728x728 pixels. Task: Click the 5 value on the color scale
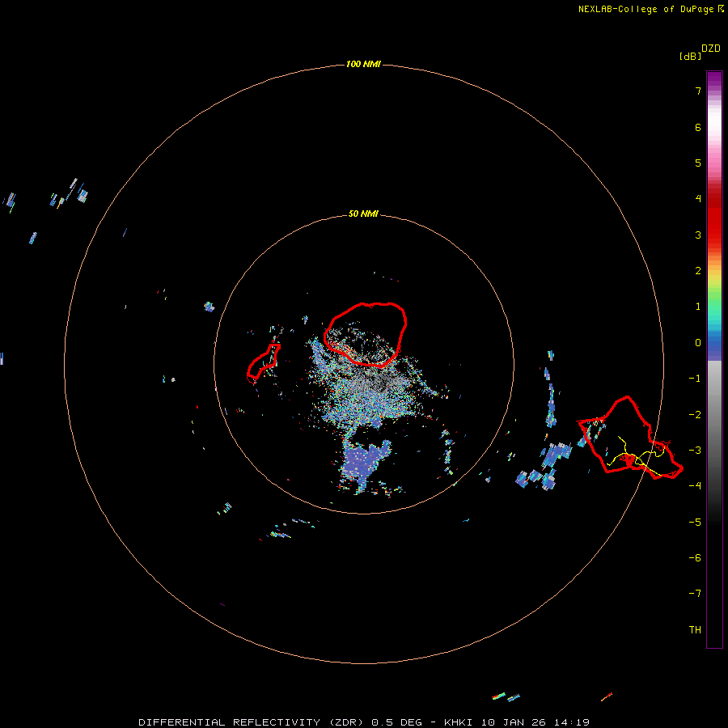click(698, 163)
